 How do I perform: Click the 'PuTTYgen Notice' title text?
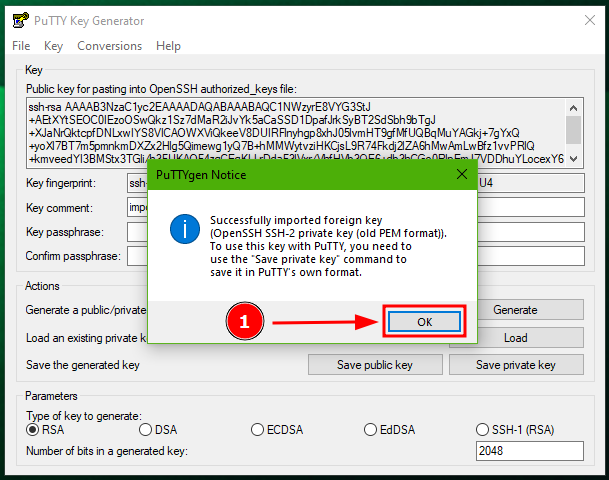point(201,175)
